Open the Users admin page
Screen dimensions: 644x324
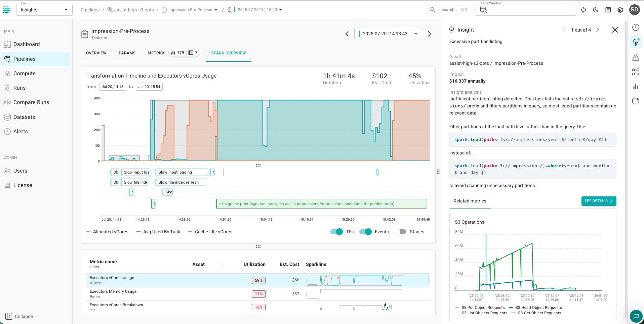click(x=35, y=171)
